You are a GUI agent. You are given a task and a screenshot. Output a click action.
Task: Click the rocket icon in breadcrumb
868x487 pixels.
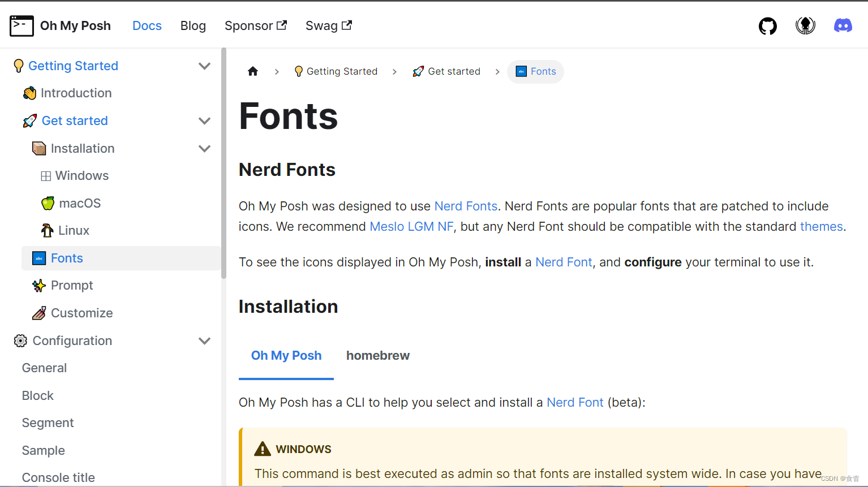click(x=418, y=71)
